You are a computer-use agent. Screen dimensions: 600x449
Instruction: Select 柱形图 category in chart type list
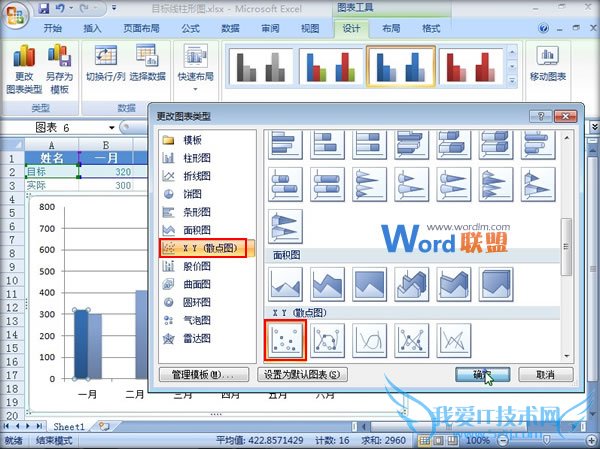pyautogui.click(x=207, y=158)
